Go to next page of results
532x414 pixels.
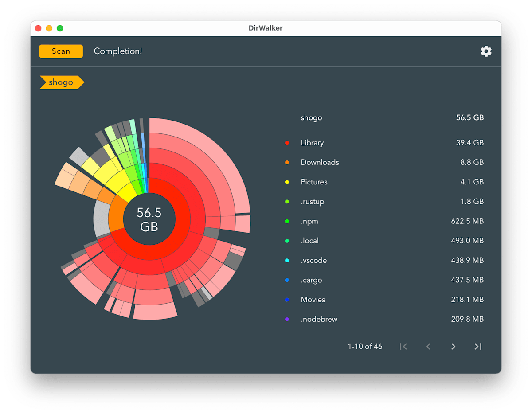pyautogui.click(x=453, y=347)
